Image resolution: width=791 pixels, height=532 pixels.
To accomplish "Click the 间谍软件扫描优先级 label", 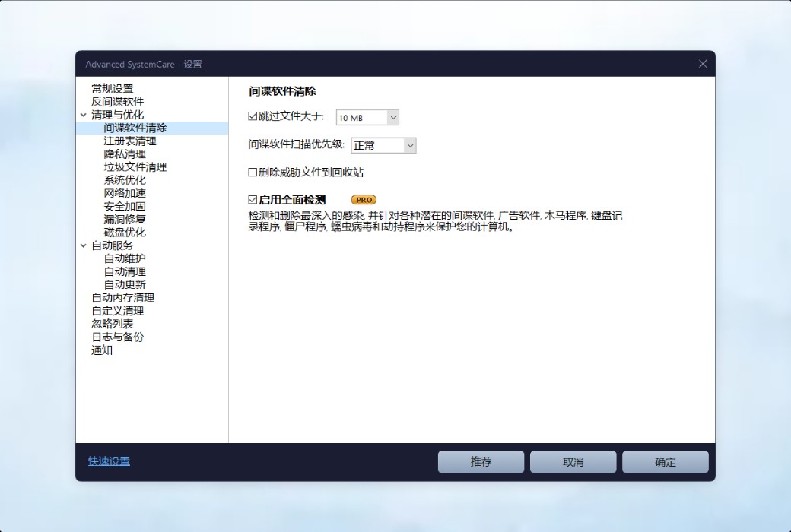I will 296,144.
